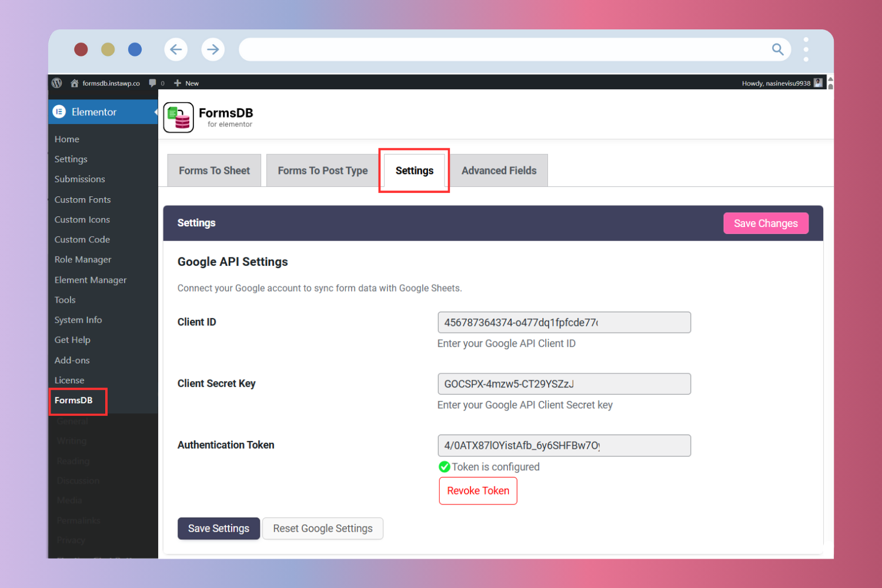Click the browser back arrow
This screenshot has width=882, height=588.
pyautogui.click(x=176, y=49)
